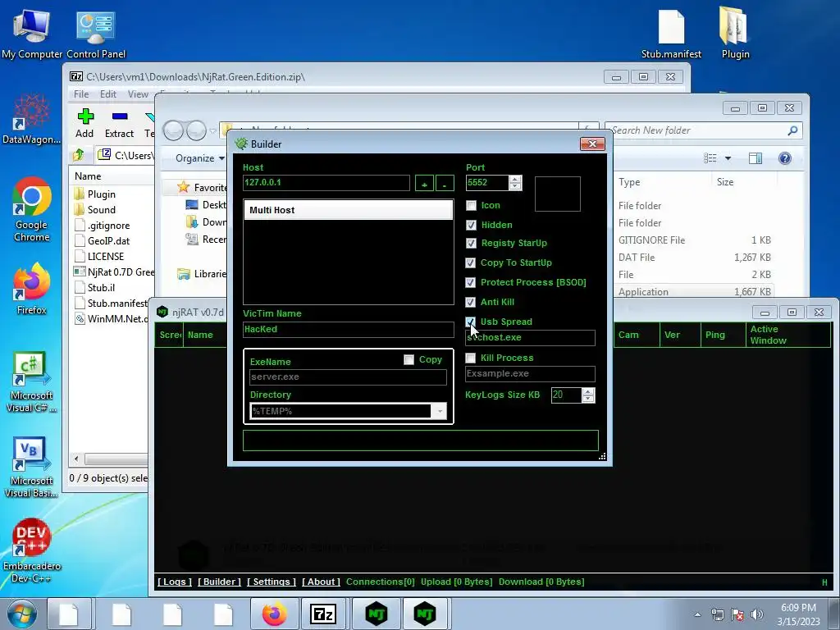Screen dimensions: 840x630
Task: Increase Port value with up arrow
Action: point(515,179)
